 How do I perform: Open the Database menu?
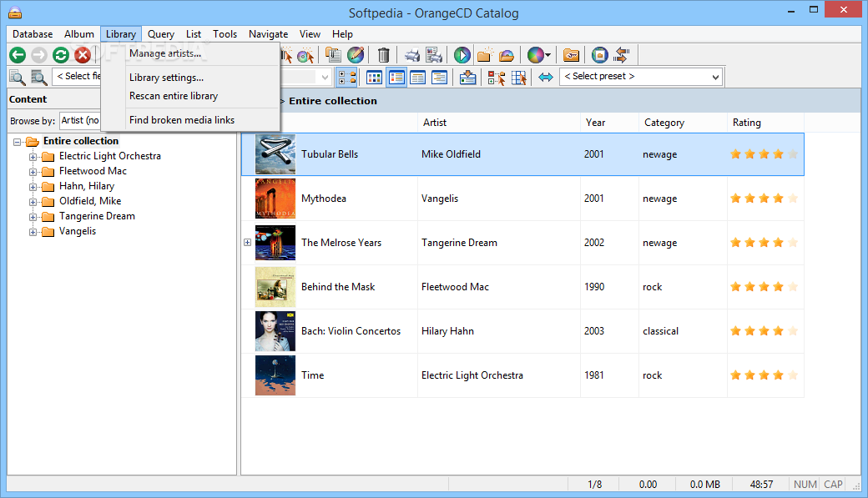point(33,34)
